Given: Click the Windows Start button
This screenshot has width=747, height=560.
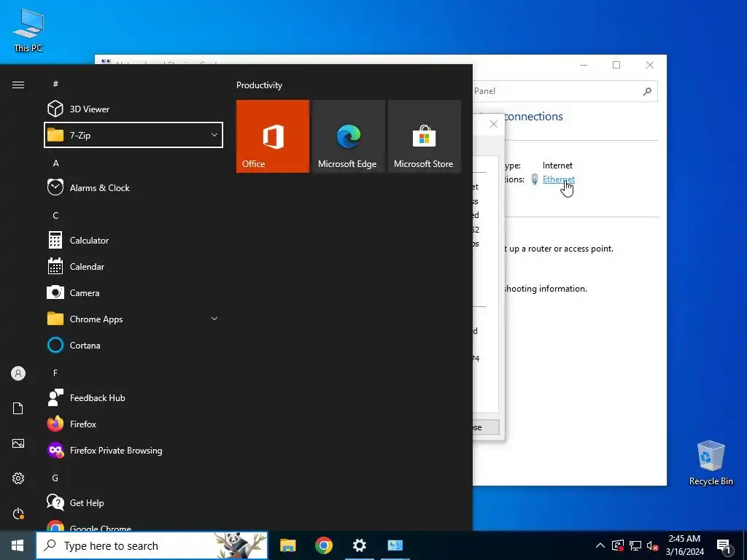Looking at the screenshot, I should pos(18,545).
